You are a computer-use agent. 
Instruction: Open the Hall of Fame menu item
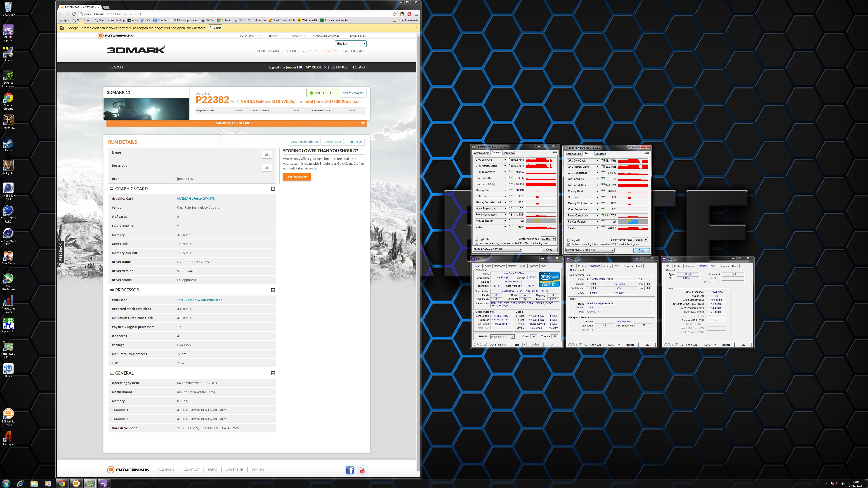pos(354,51)
